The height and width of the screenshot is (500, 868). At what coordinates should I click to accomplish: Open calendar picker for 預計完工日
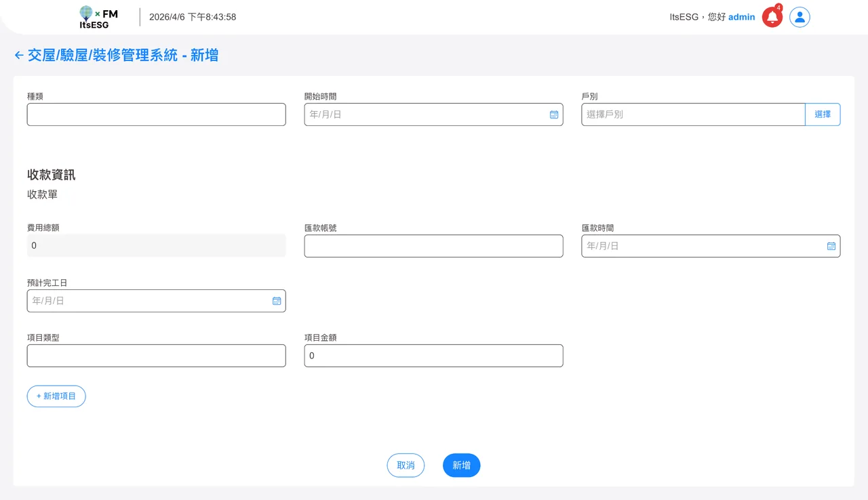click(277, 301)
